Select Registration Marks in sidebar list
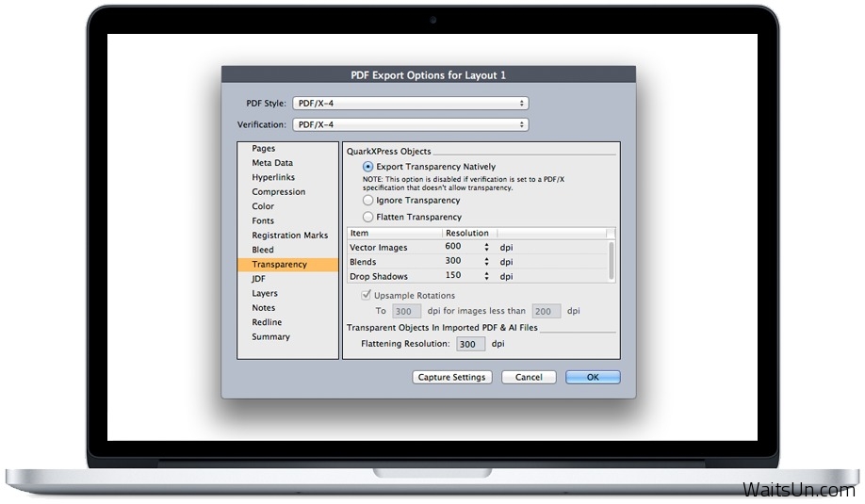Viewport: 865px width, 504px height. [289, 236]
